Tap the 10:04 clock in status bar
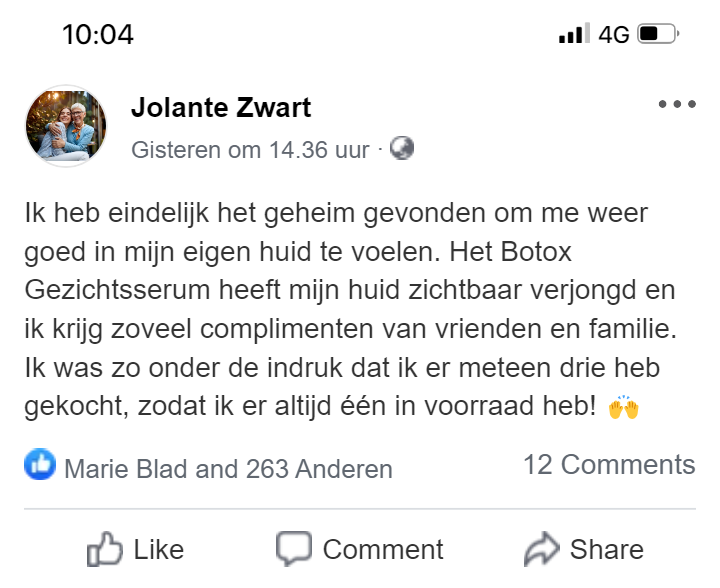Viewport: 720px width, 588px height. coord(97,35)
